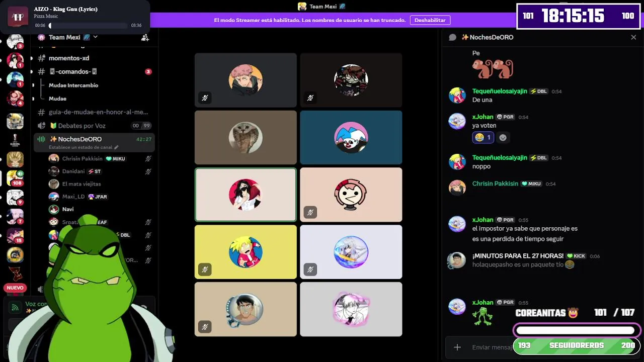The width and height of the screenshot is (644, 362).
Task: Click the frog emoji sent by xJohan
Action: [482, 316]
